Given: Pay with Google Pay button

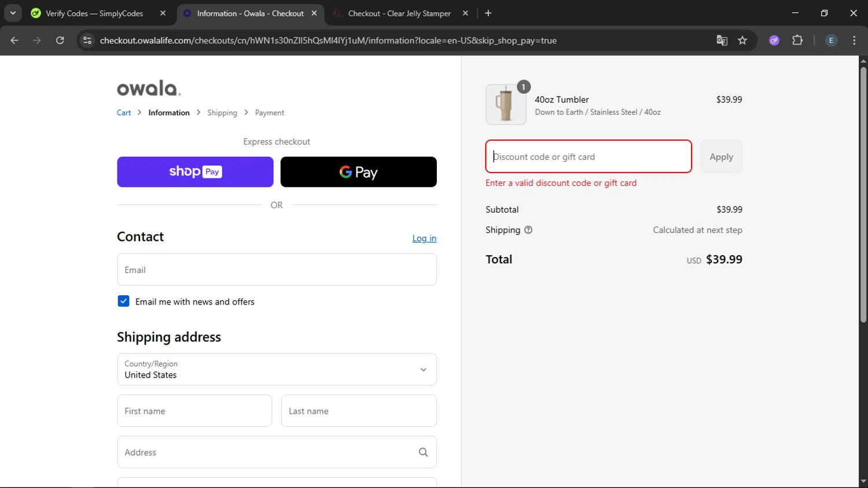Looking at the screenshot, I should pyautogui.click(x=359, y=172).
